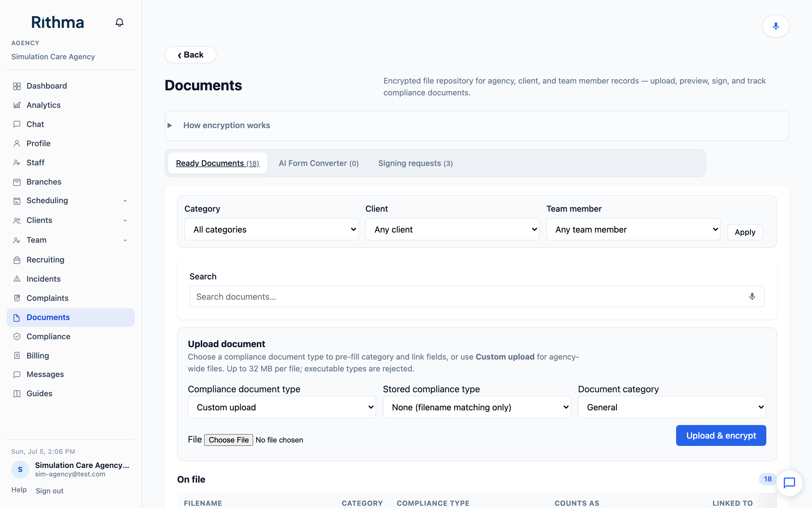812x508 pixels.
Task: Click COMPLIANCE TYPE column header
Action: coord(433,503)
